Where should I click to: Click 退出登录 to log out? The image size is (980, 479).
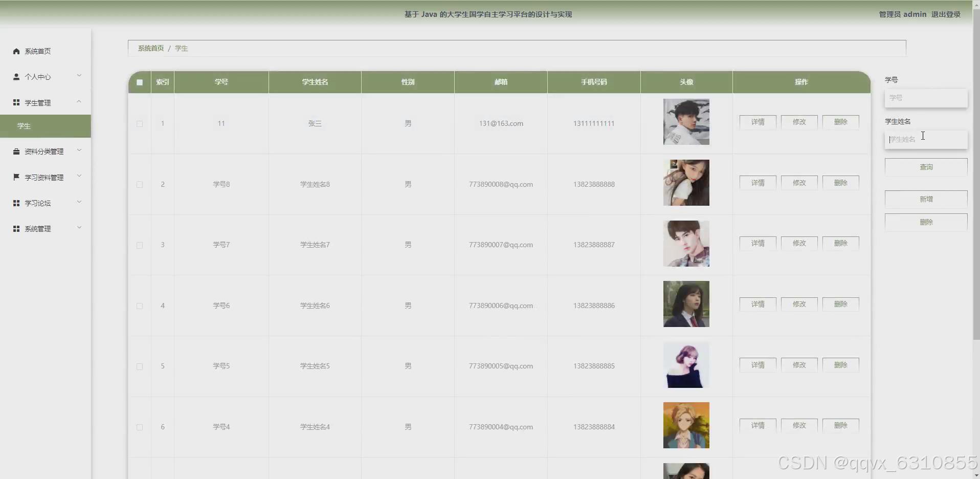click(x=946, y=14)
